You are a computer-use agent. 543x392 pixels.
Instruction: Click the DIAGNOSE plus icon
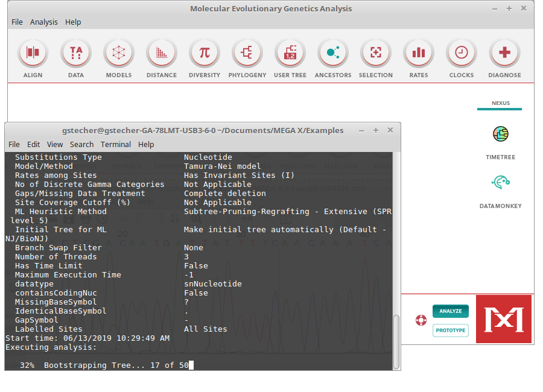pos(505,53)
